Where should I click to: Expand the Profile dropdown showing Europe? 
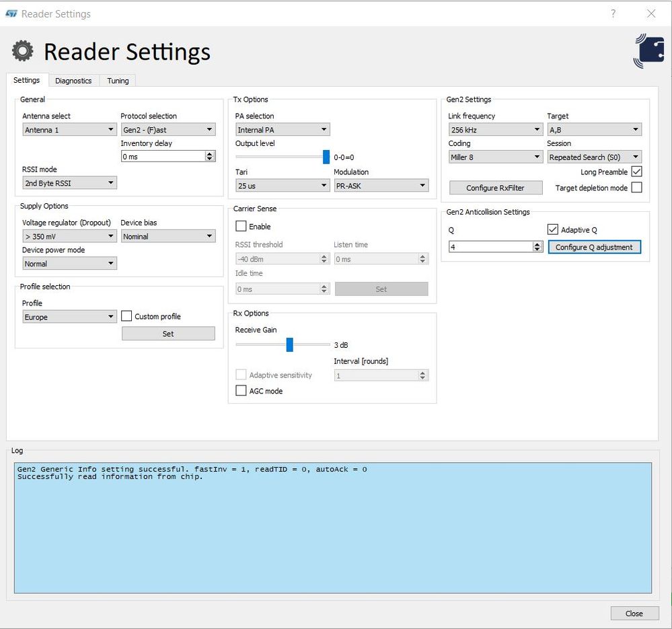coord(69,317)
